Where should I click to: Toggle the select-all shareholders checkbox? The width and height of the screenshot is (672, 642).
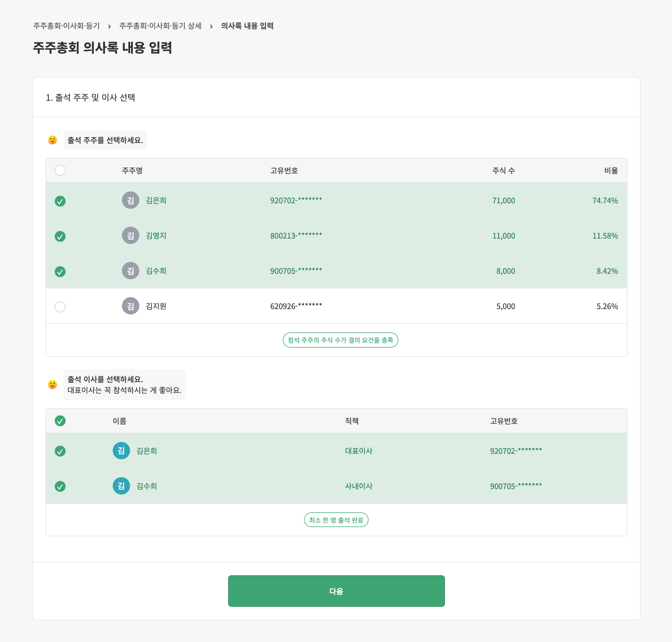[60, 170]
